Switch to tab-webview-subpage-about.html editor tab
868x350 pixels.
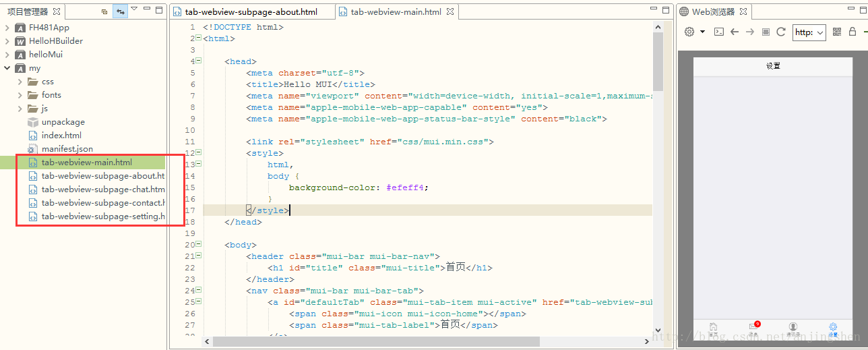pyautogui.click(x=251, y=12)
